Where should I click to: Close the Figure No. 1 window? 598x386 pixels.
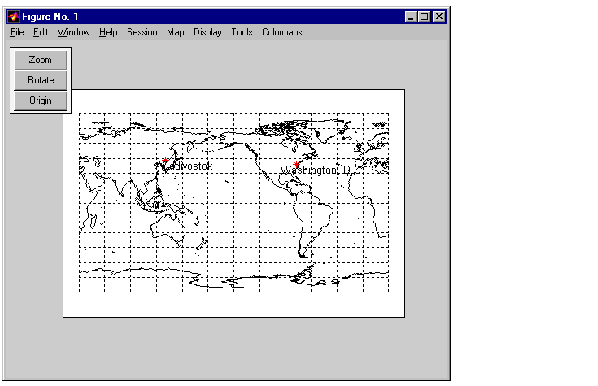tap(439, 17)
